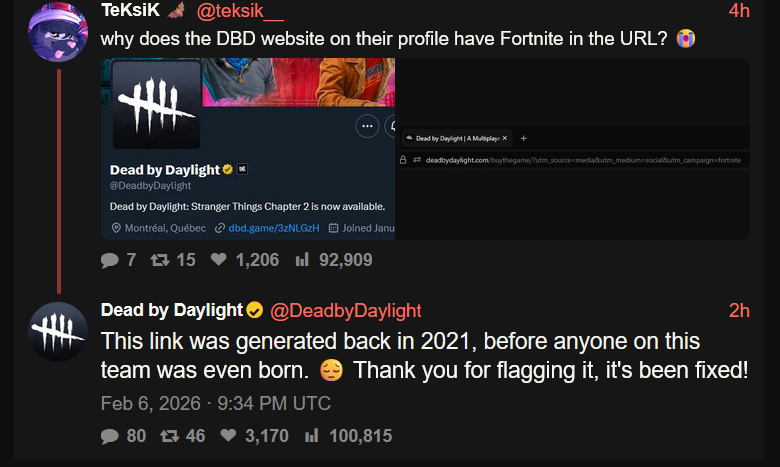Screen dimensions: 780x467
Task: Click the Dead by Daylight display name
Action: pos(172,310)
